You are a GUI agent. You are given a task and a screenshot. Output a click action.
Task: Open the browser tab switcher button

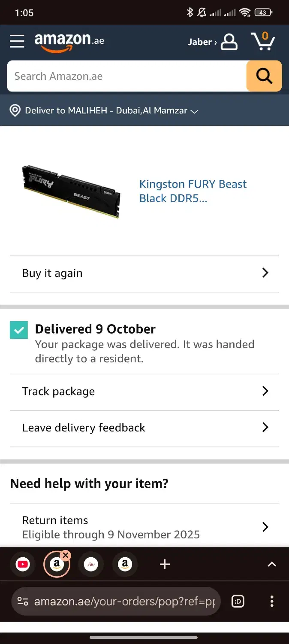238,601
